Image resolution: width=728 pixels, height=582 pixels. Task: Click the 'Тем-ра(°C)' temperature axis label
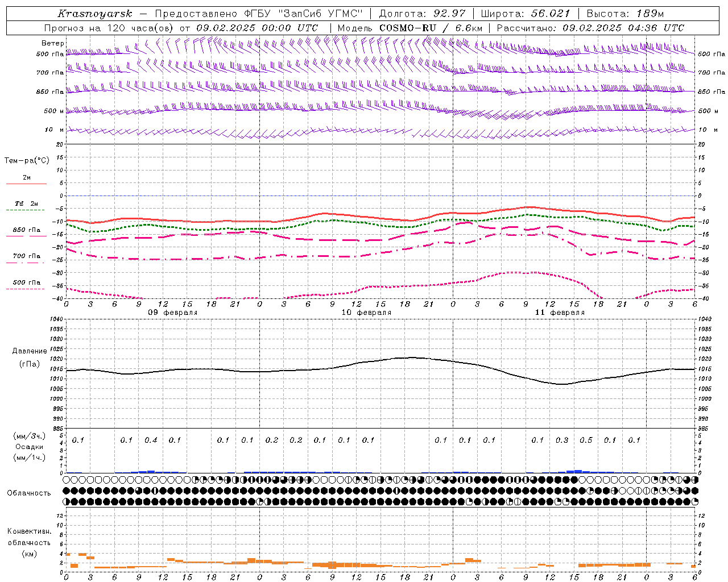(x=27, y=161)
